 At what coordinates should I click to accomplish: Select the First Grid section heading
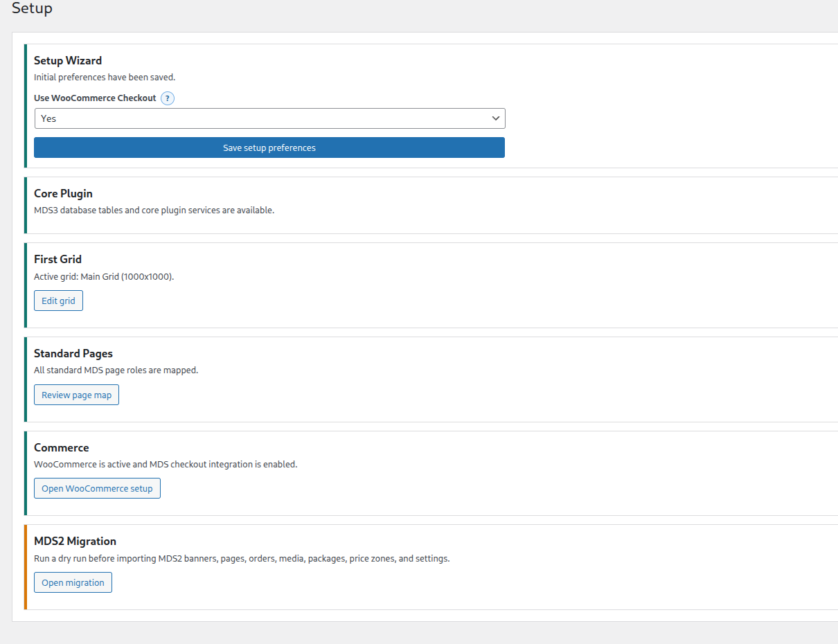57,259
